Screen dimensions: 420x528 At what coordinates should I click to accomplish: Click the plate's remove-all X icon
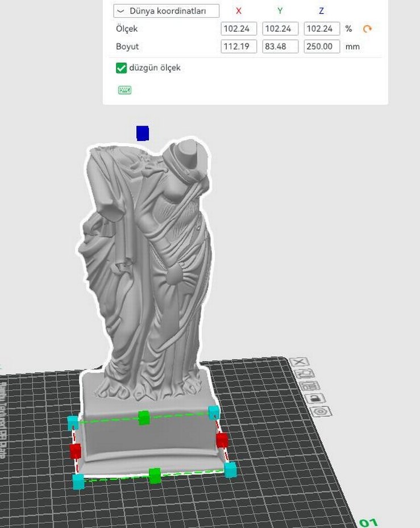point(299,362)
